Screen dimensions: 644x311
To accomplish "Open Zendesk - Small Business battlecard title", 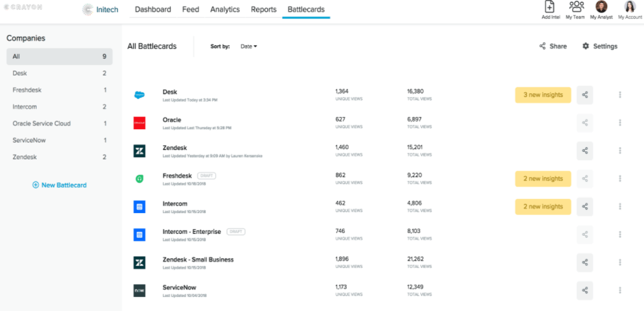I will click(x=198, y=259).
